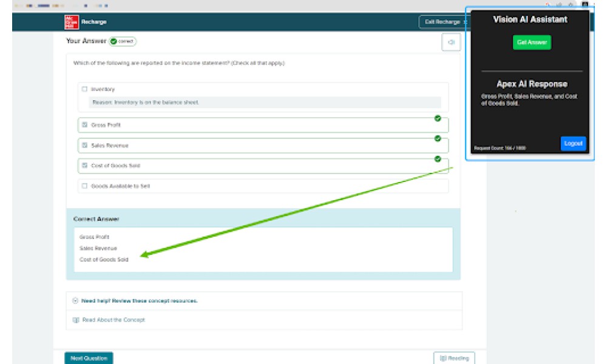
Task: Open Read About the Concept link
Action: tap(114, 320)
